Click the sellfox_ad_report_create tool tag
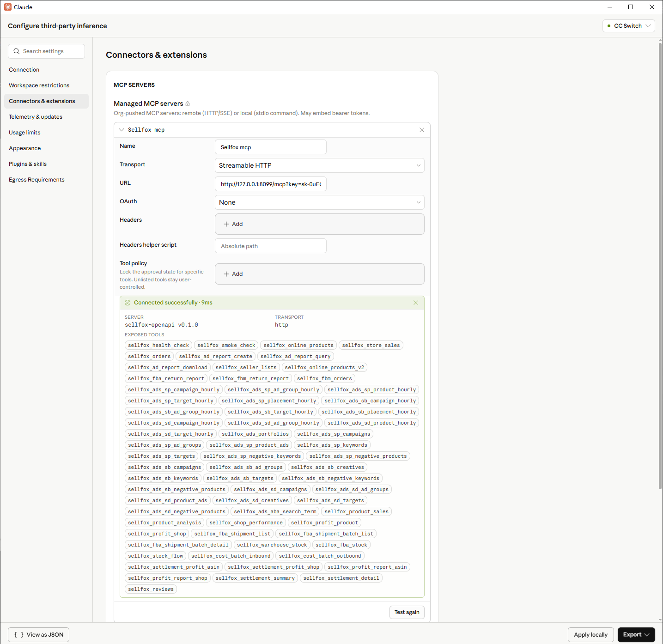 click(216, 356)
